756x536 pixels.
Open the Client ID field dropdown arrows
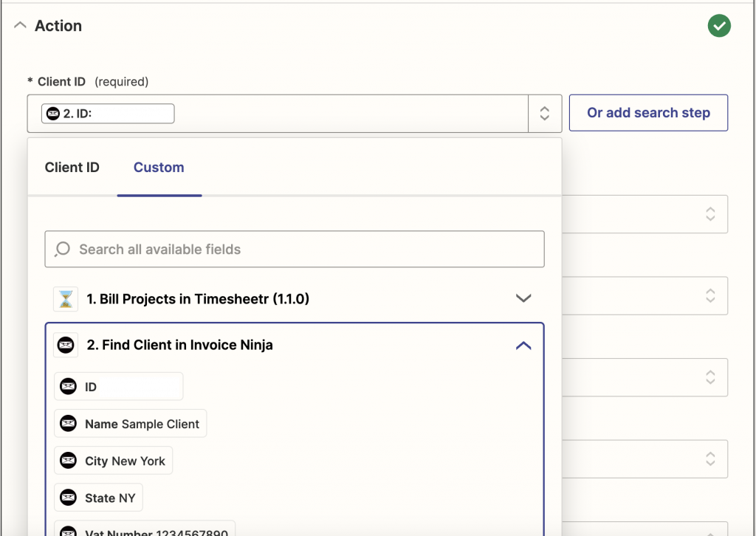pos(545,113)
